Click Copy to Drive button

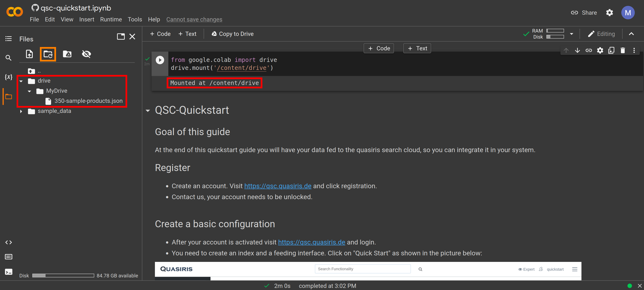click(233, 34)
